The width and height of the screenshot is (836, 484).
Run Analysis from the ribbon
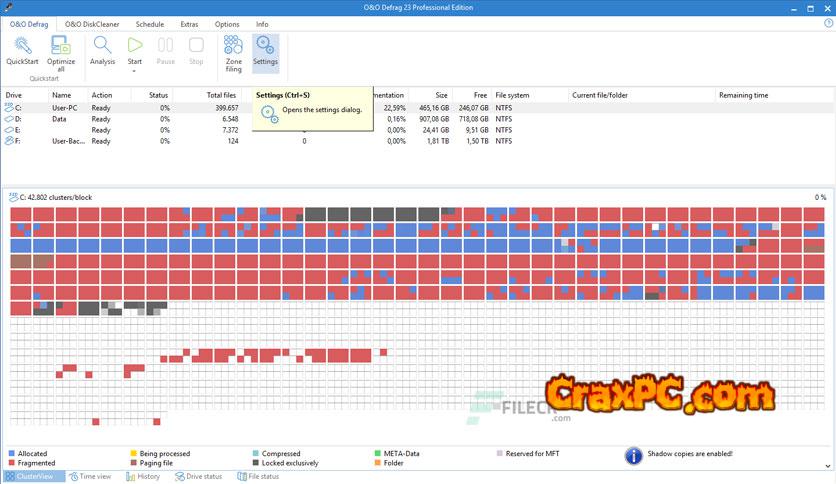point(102,46)
